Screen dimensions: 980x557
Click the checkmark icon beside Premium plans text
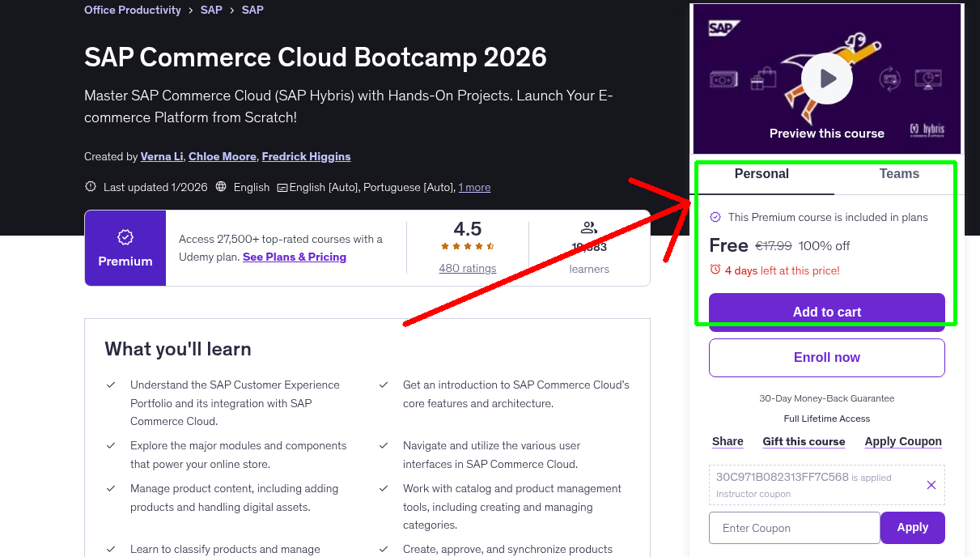pyautogui.click(x=715, y=216)
